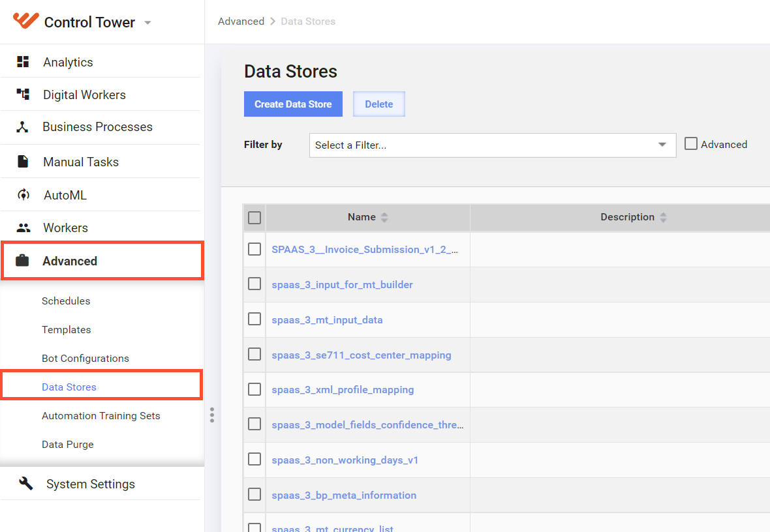The height and width of the screenshot is (532, 770).
Task: Open spaas_3_bp_meta_information link
Action: coord(344,495)
